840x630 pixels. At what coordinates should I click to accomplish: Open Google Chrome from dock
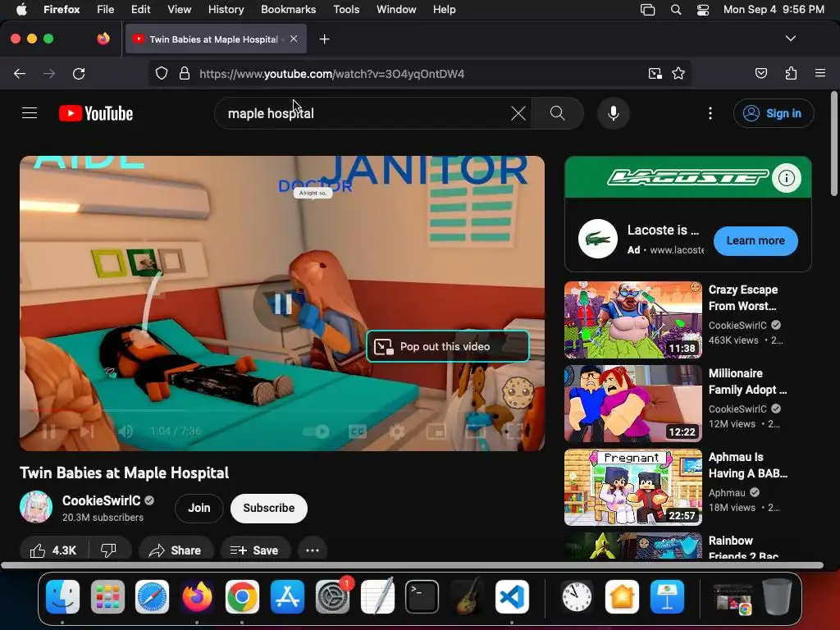[x=242, y=597]
